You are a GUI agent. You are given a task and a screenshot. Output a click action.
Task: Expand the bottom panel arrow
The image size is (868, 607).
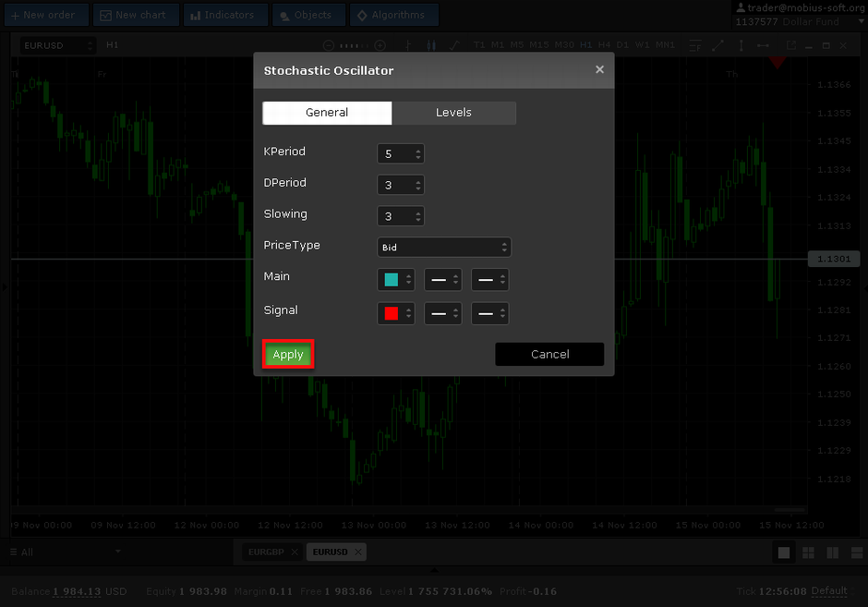434,569
